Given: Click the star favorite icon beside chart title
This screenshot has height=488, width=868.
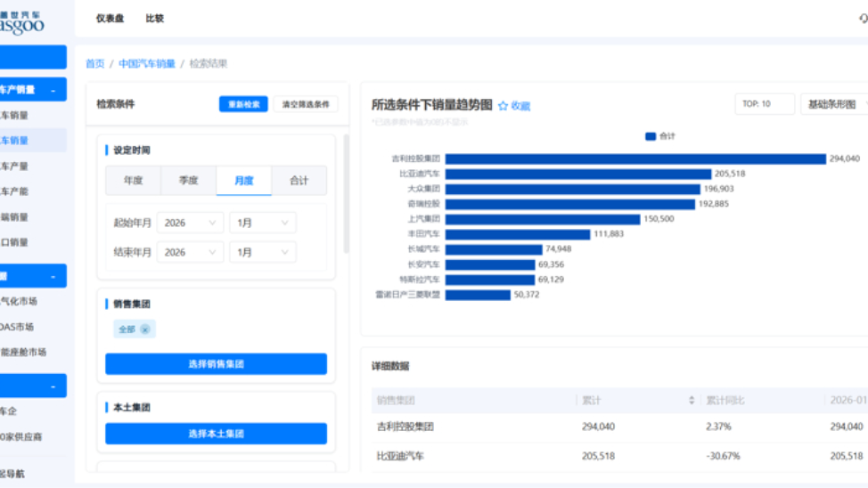Looking at the screenshot, I should point(503,106).
